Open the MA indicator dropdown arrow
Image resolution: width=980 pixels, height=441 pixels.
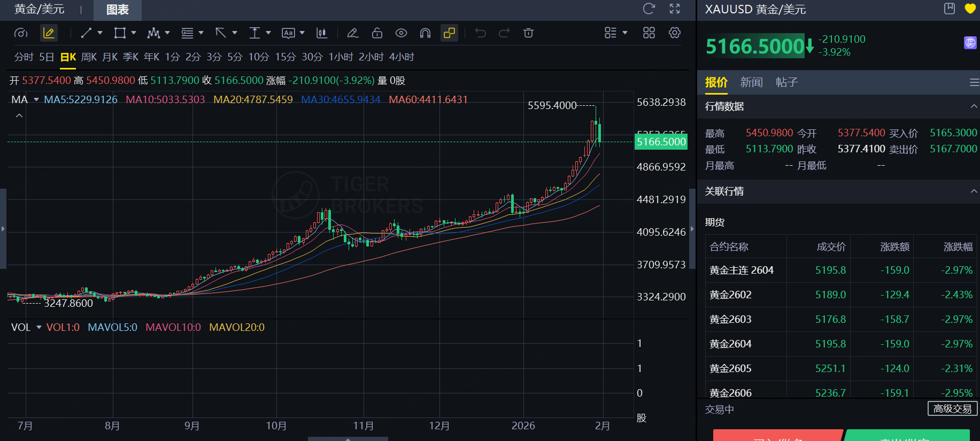(x=36, y=100)
